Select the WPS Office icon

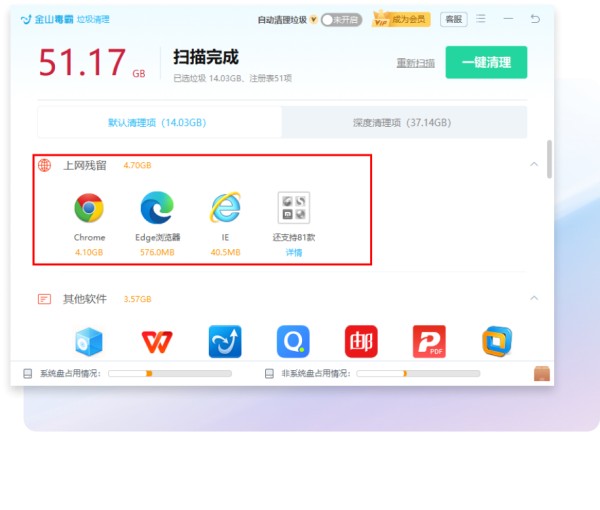pos(157,342)
